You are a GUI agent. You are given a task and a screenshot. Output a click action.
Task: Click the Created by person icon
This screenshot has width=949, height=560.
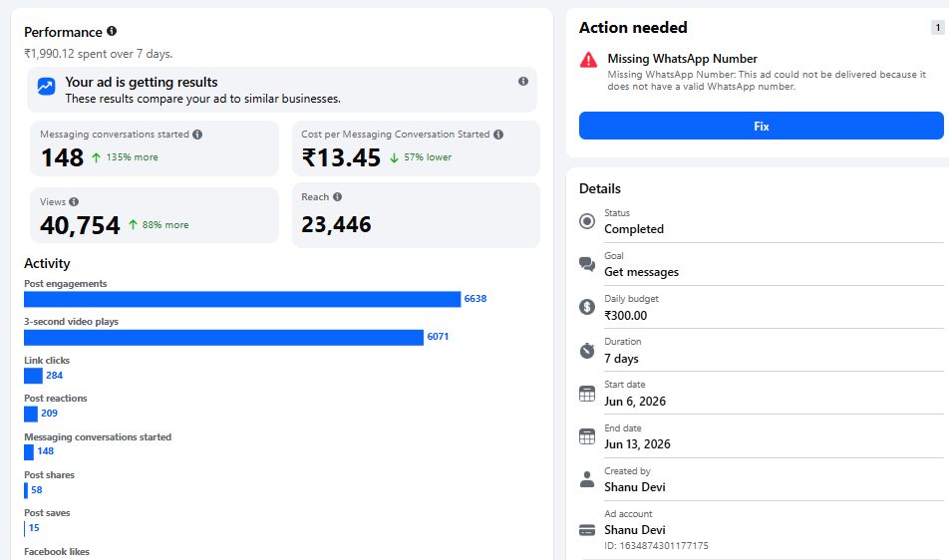(586, 479)
